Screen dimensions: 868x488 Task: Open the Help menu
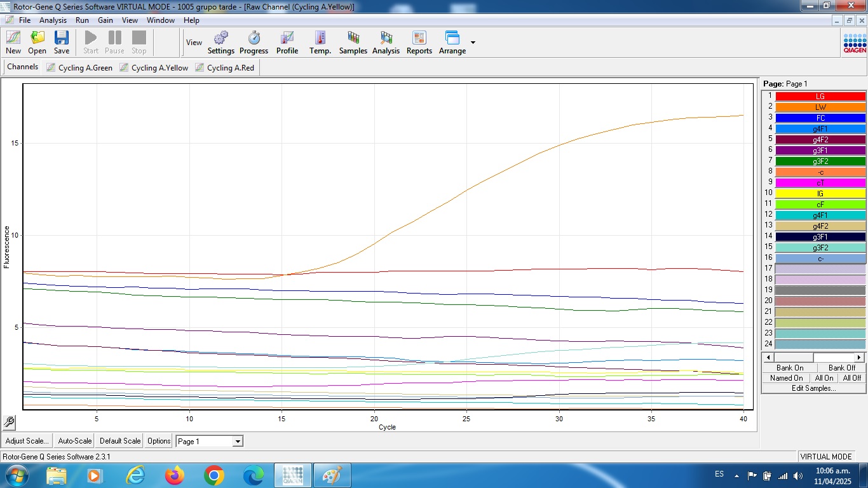coord(191,20)
